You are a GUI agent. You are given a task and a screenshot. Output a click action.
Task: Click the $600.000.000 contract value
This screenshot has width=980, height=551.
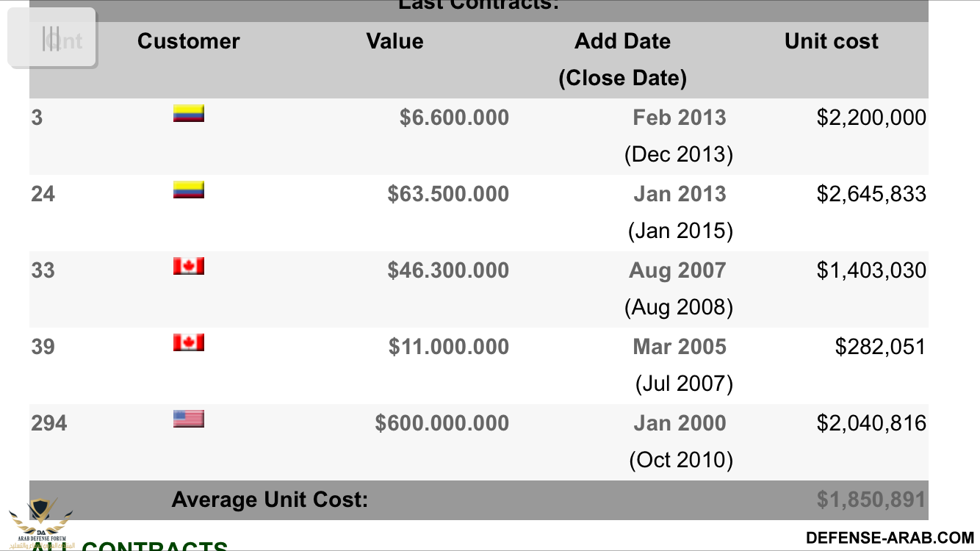pos(442,423)
